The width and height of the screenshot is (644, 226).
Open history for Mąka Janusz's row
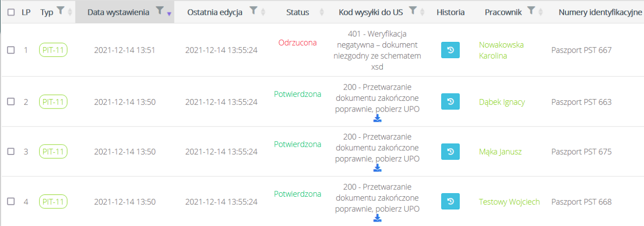(x=450, y=152)
